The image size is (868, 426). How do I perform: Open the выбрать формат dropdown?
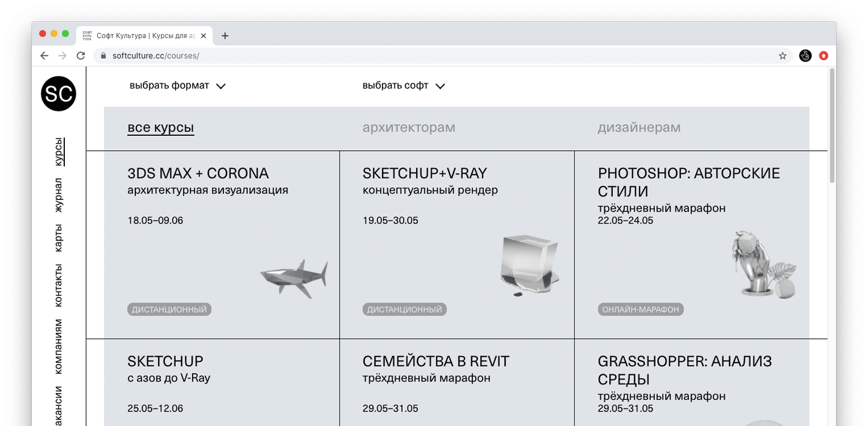coord(177,86)
